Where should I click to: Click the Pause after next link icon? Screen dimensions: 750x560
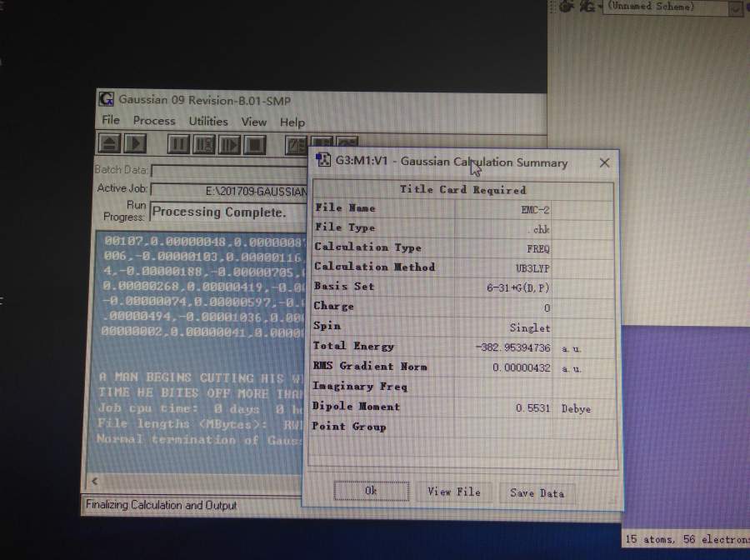[x=204, y=144]
